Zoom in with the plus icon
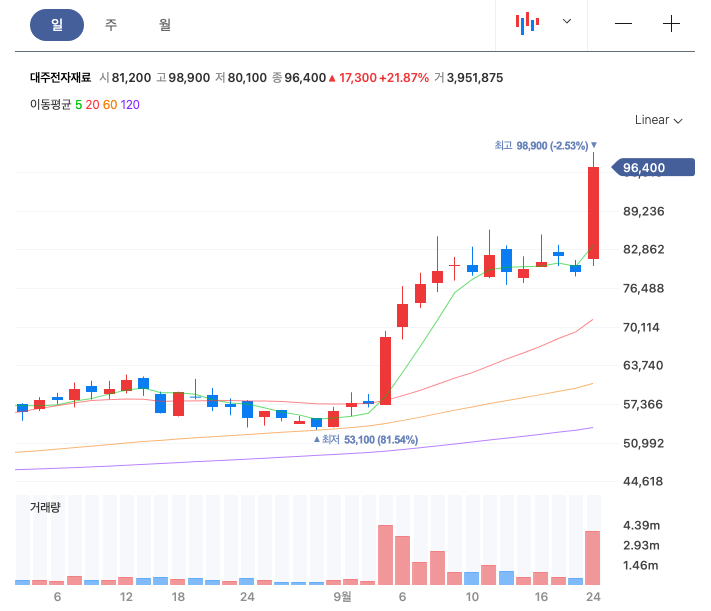This screenshot has height=611, width=711. click(671, 24)
